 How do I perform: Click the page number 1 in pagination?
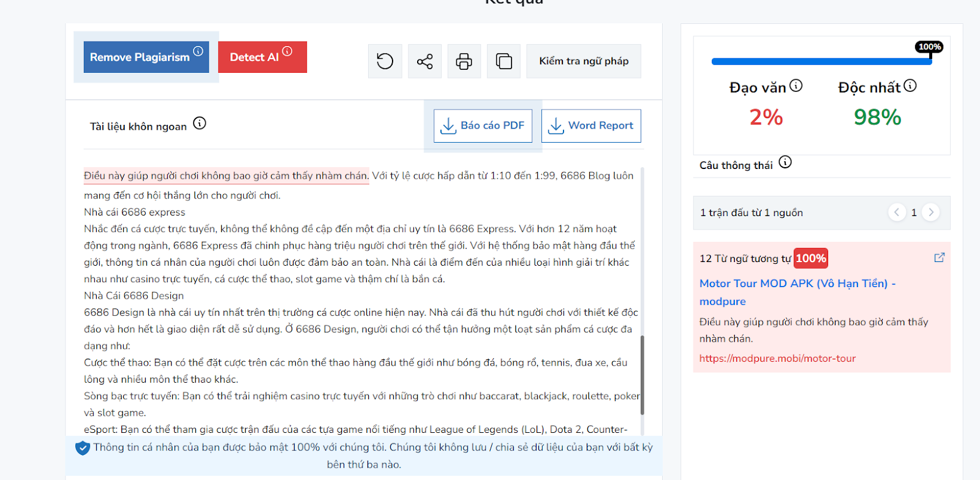914,212
